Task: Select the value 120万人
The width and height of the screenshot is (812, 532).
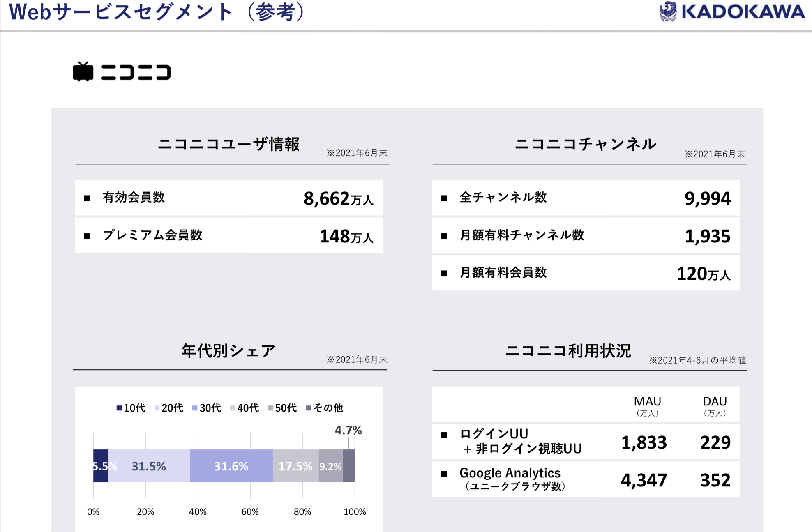Action: coord(704,274)
